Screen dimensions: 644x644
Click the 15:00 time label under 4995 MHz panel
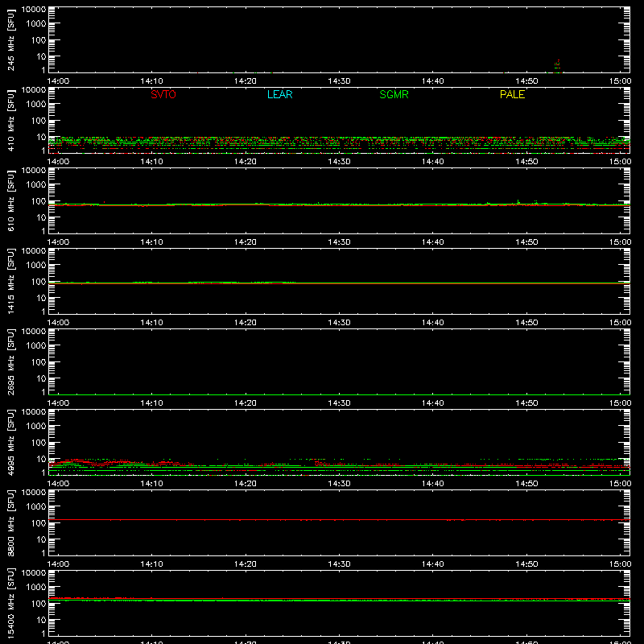click(x=620, y=484)
